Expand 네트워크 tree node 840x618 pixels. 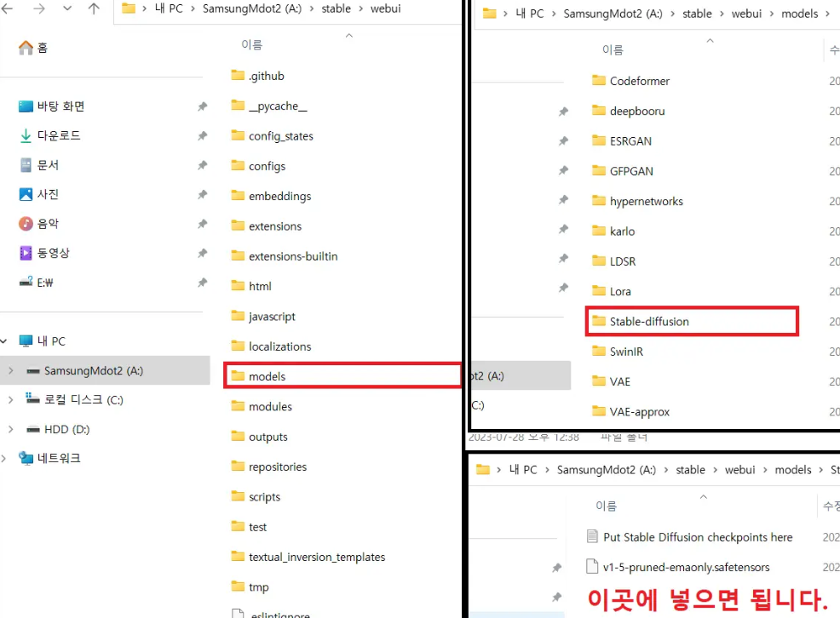[3, 458]
